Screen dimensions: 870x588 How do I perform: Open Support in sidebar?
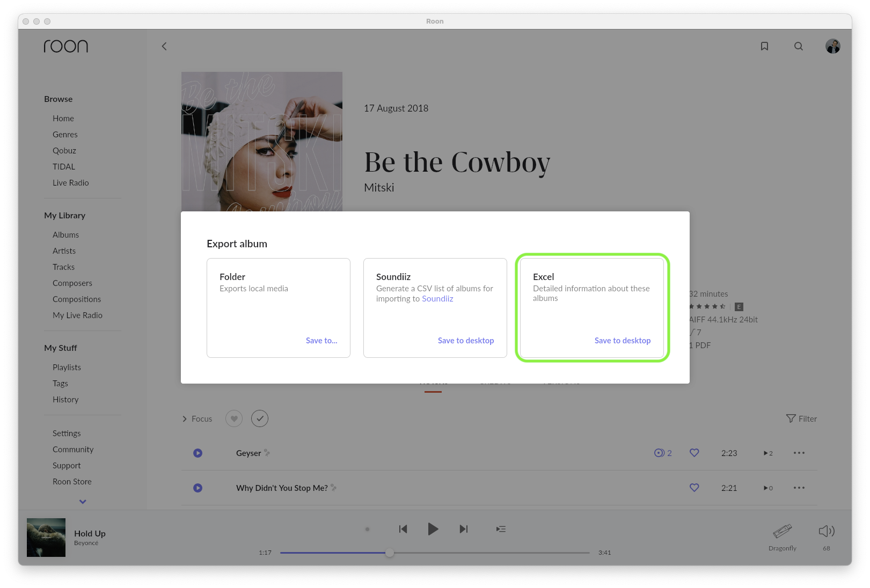pyautogui.click(x=67, y=466)
